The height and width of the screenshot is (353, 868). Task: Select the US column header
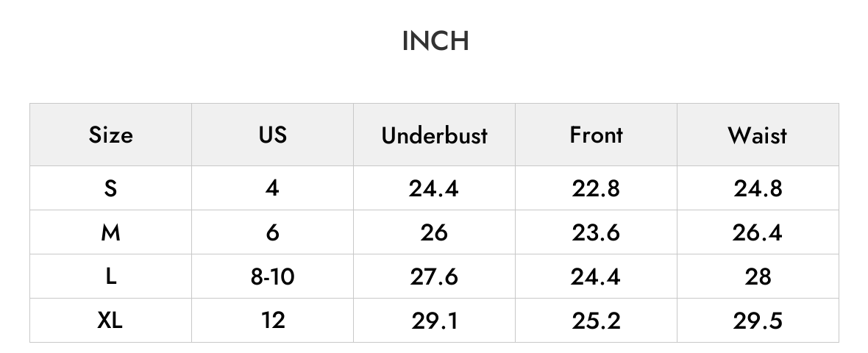coord(272,135)
